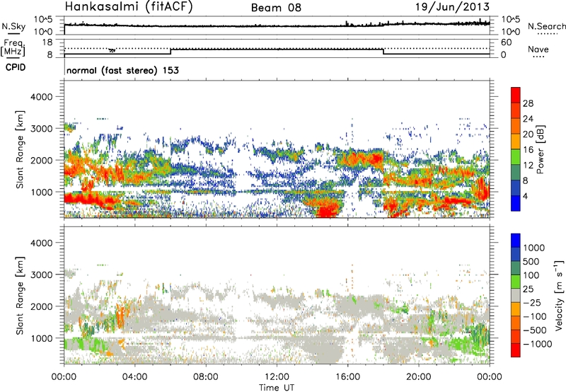566x392 pixels.
Task: Click the 60 tick on Nave axis
Action: coord(506,42)
